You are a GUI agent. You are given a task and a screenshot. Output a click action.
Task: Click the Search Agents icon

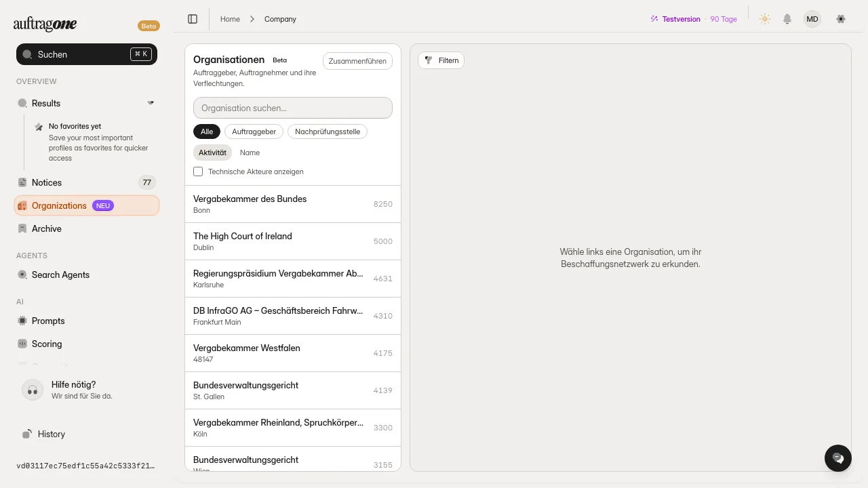coord(22,274)
